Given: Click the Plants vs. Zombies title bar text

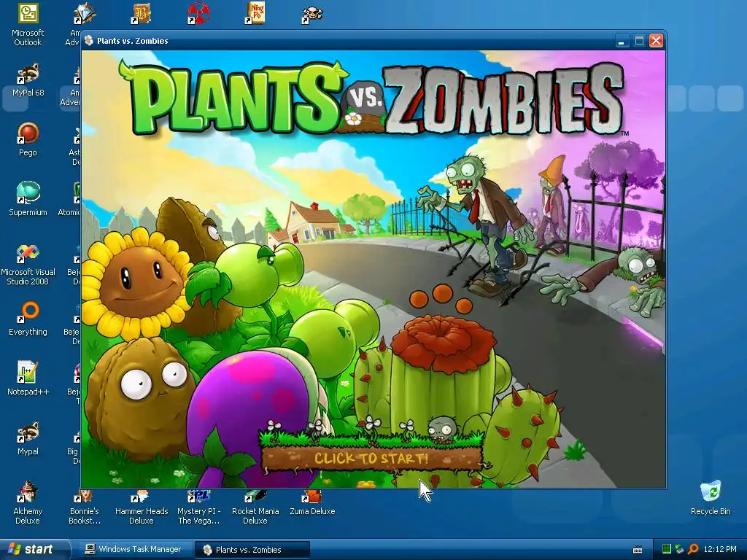Looking at the screenshot, I should 133,41.
